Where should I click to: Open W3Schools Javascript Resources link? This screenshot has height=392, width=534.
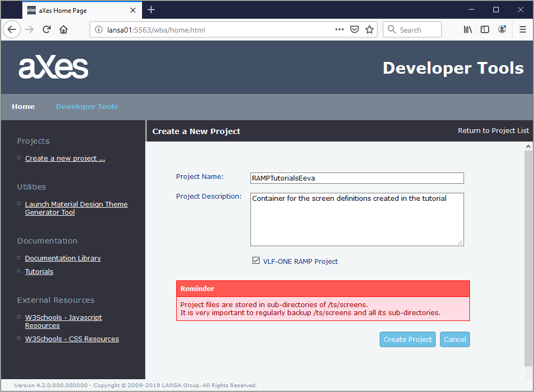point(64,321)
